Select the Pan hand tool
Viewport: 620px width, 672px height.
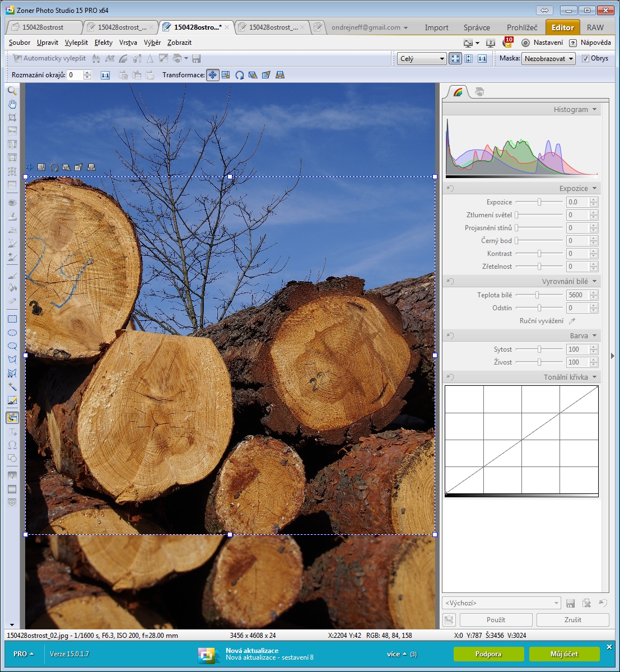[12, 104]
